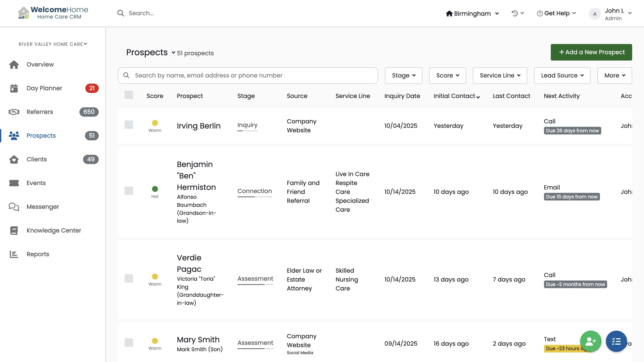Open the Events sidebar item
This screenshot has width=644, height=362.
tap(36, 183)
